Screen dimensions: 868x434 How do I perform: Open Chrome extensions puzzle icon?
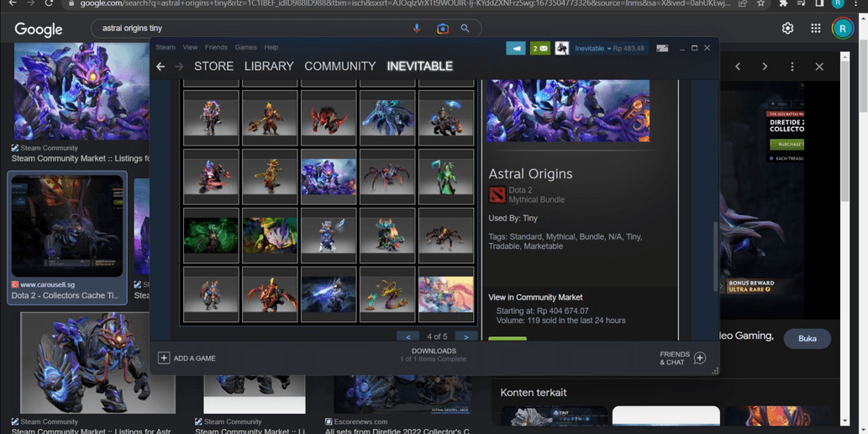coord(783,3)
